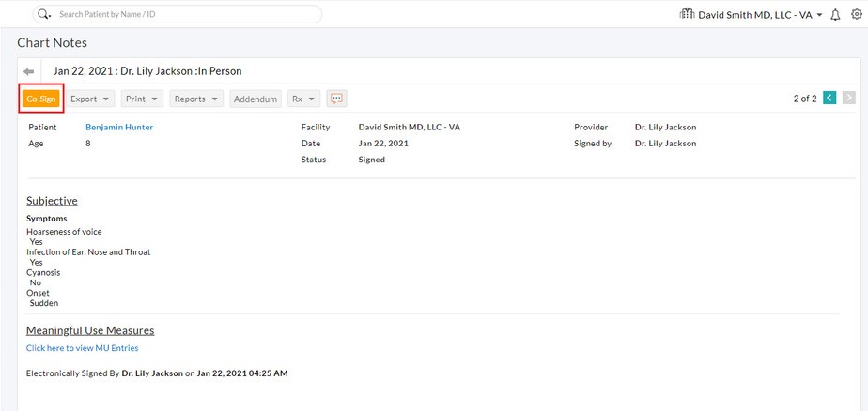868x411 pixels.
Task: Focus the Search Patient by Name/ID field
Action: (x=183, y=14)
